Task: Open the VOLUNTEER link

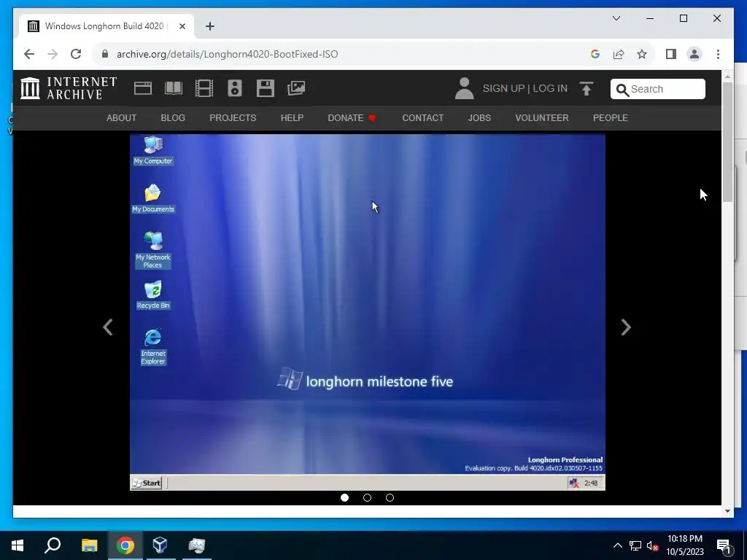Action: pyautogui.click(x=542, y=118)
